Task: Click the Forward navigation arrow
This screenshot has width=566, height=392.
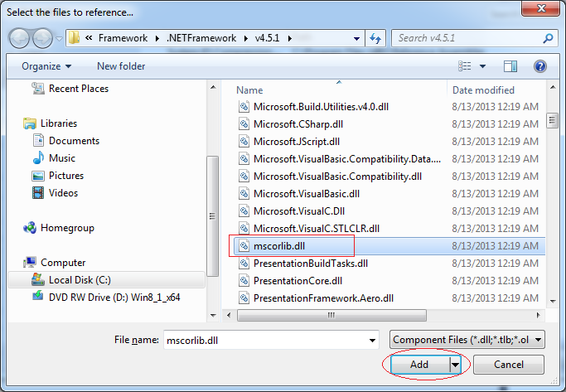Action: [x=42, y=38]
